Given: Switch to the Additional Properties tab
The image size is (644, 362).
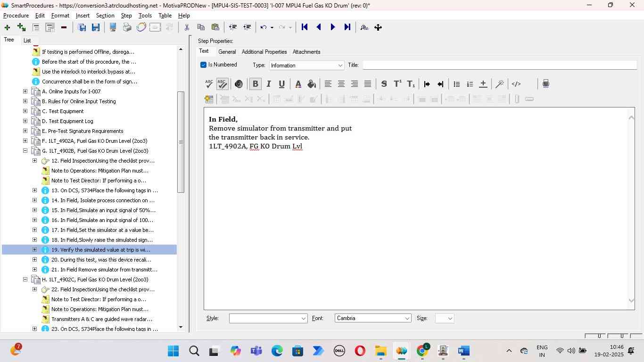Looking at the screenshot, I should 264,52.
